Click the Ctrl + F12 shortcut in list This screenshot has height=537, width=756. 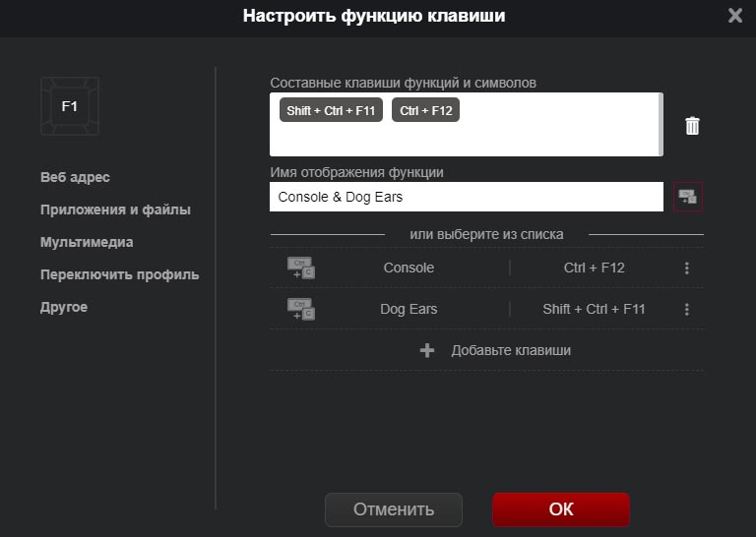point(594,268)
